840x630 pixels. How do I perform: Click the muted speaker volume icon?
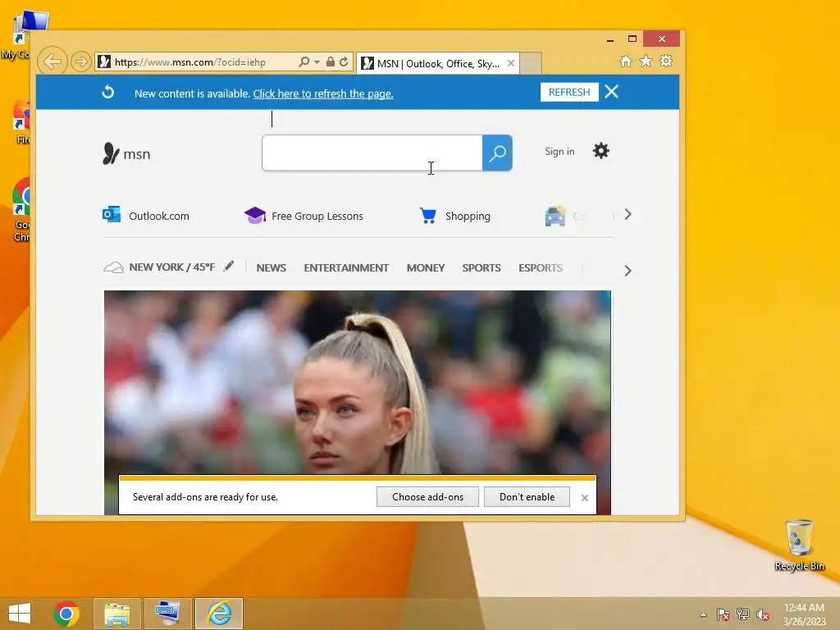tap(763, 614)
